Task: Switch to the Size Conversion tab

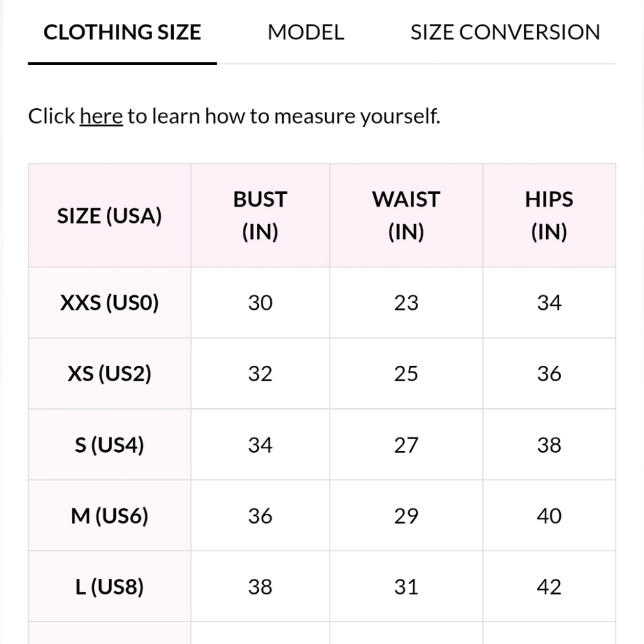Action: coord(505,32)
